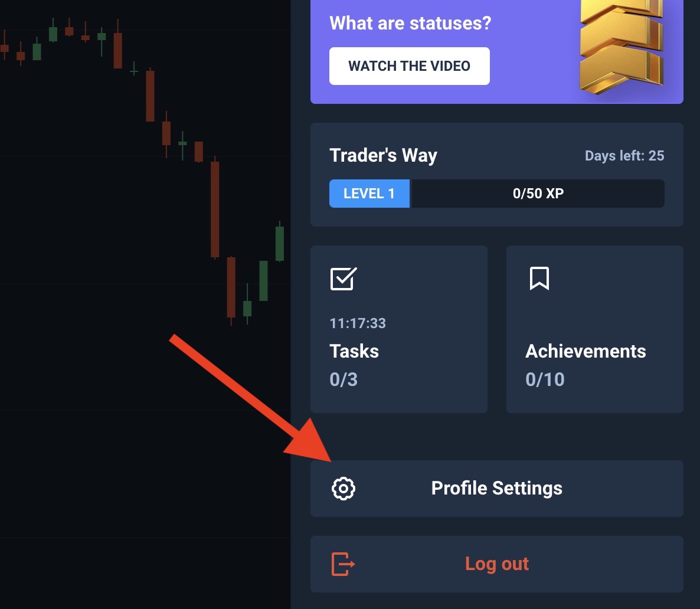This screenshot has width=700, height=609.
Task: Click the gold bars status image
Action: (620, 47)
